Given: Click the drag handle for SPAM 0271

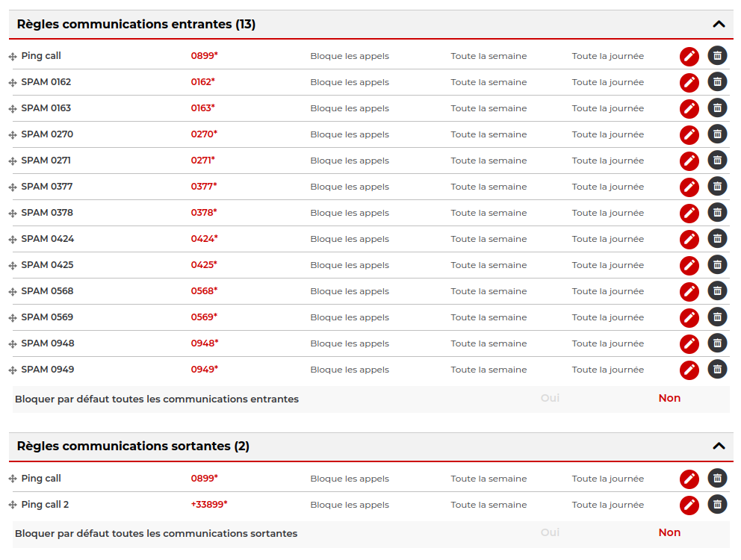Looking at the screenshot, I should click(13, 161).
